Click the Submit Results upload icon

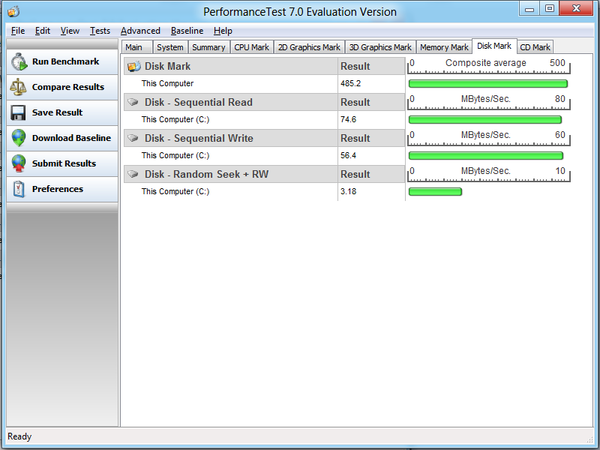[18, 163]
